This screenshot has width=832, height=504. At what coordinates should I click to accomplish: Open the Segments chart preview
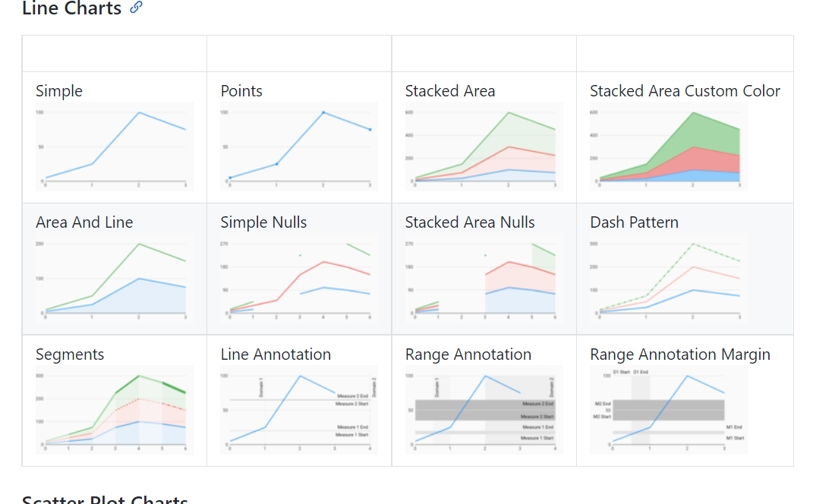pos(114,410)
